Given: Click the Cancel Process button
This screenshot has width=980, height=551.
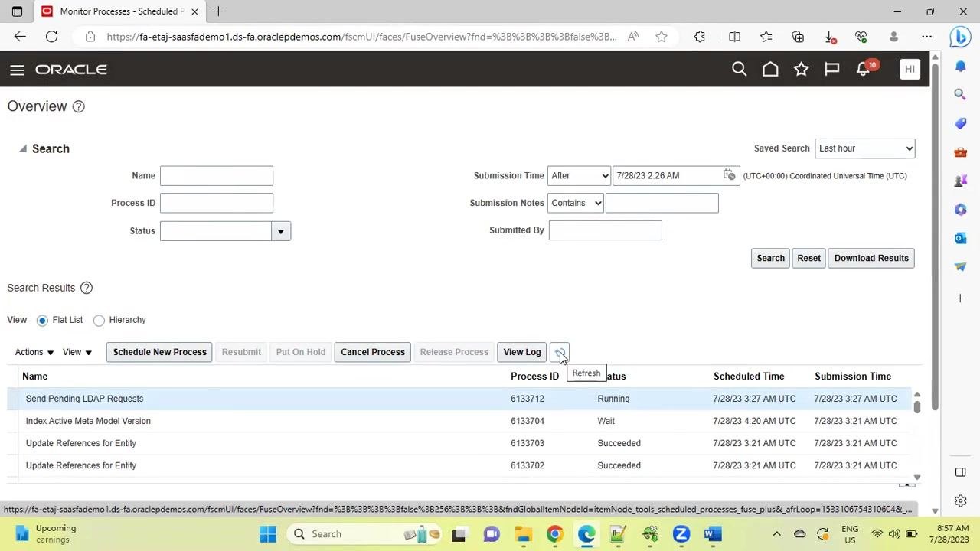Looking at the screenshot, I should click(x=373, y=352).
